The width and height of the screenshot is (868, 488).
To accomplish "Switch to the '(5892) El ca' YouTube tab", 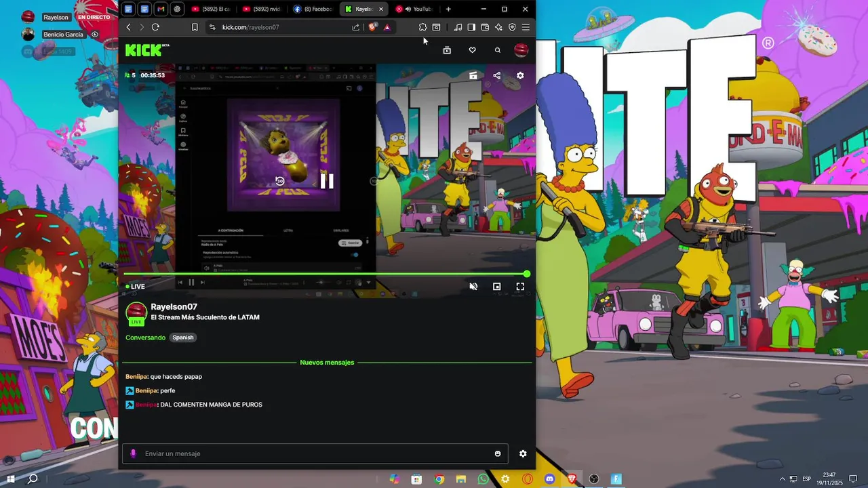I will (211, 9).
